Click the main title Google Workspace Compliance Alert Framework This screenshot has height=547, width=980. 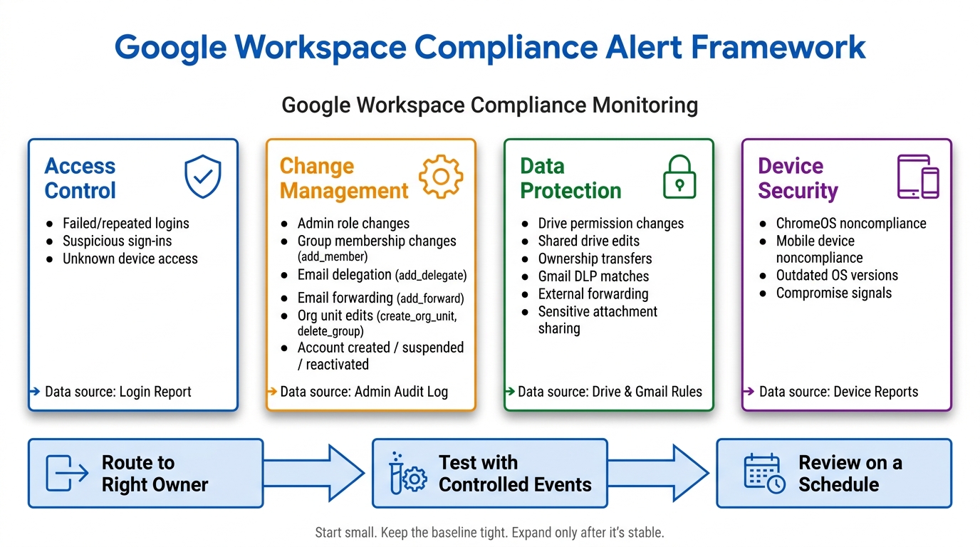(x=490, y=48)
